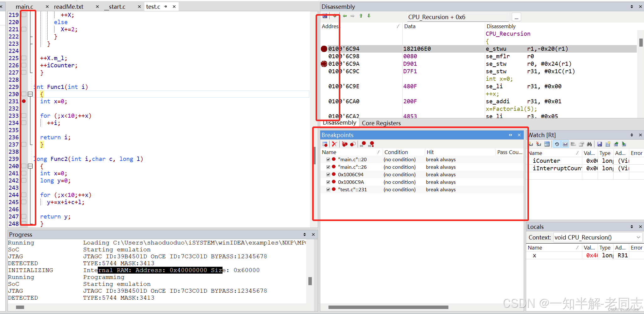The image size is (644, 314).
Task: Disable the 0x1006C94 breakpoint checkbox
Action: pos(328,174)
